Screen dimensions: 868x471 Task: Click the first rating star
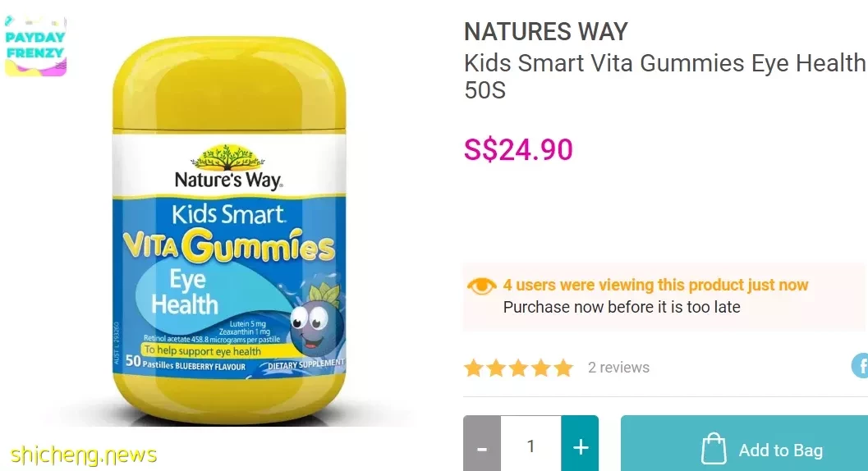click(474, 368)
